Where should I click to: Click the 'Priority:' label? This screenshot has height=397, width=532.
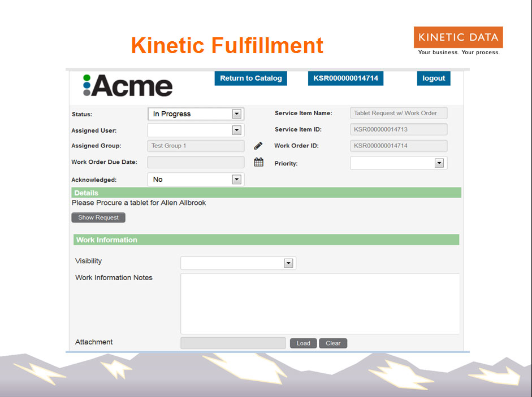[x=286, y=163]
